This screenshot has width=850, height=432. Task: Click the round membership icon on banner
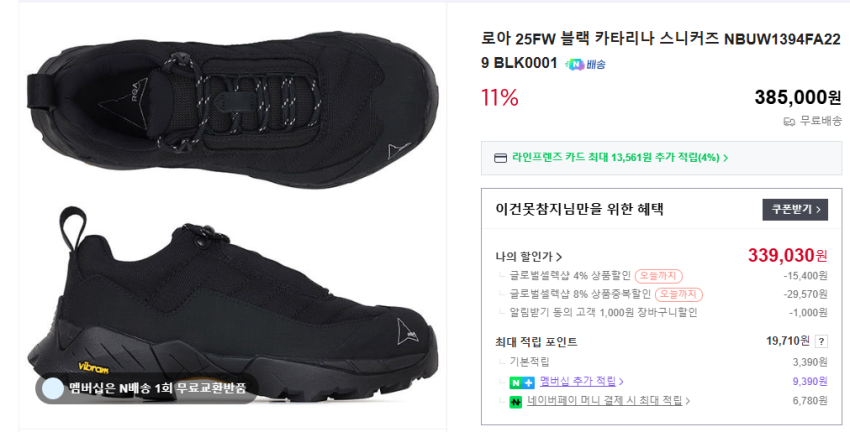[52, 388]
